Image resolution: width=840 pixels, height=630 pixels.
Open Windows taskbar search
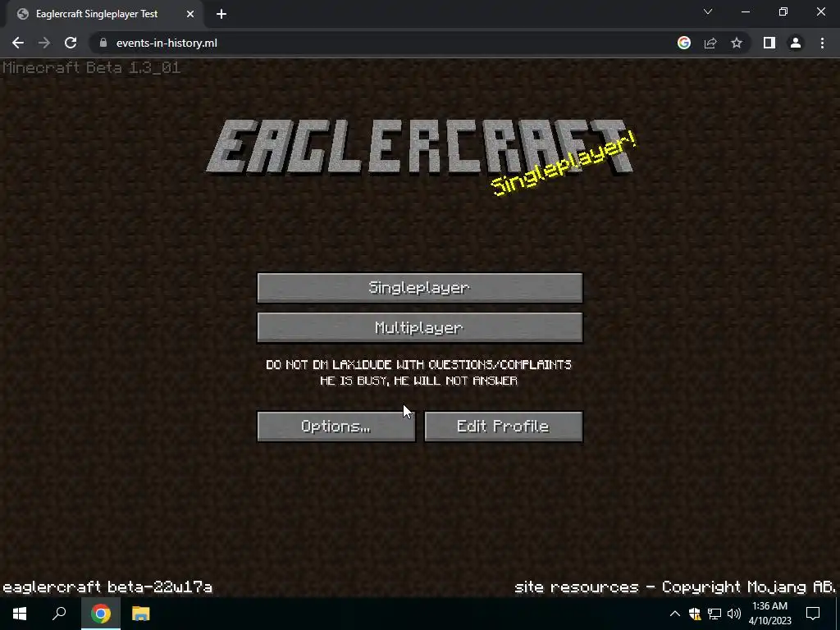[x=59, y=614]
